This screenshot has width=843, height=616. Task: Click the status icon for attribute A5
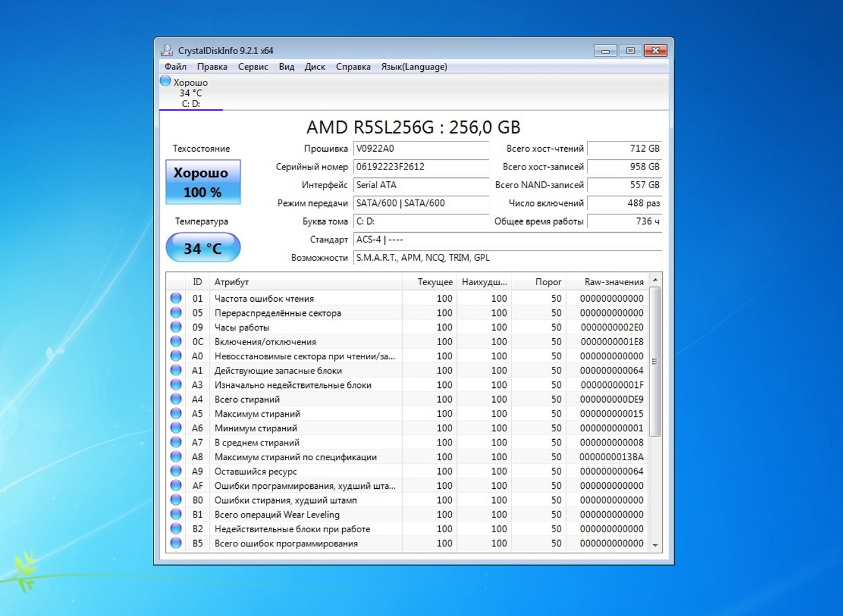[x=176, y=413]
